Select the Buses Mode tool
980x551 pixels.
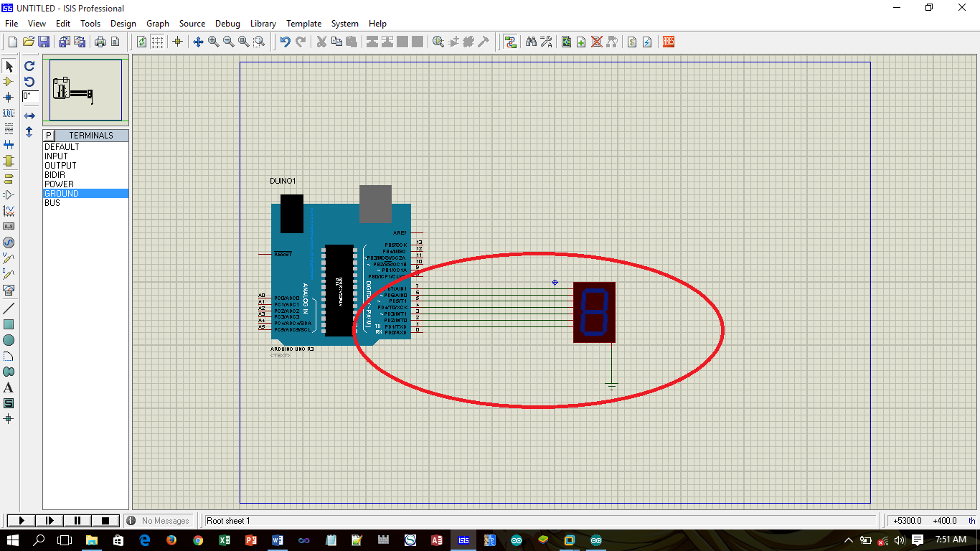point(9,144)
